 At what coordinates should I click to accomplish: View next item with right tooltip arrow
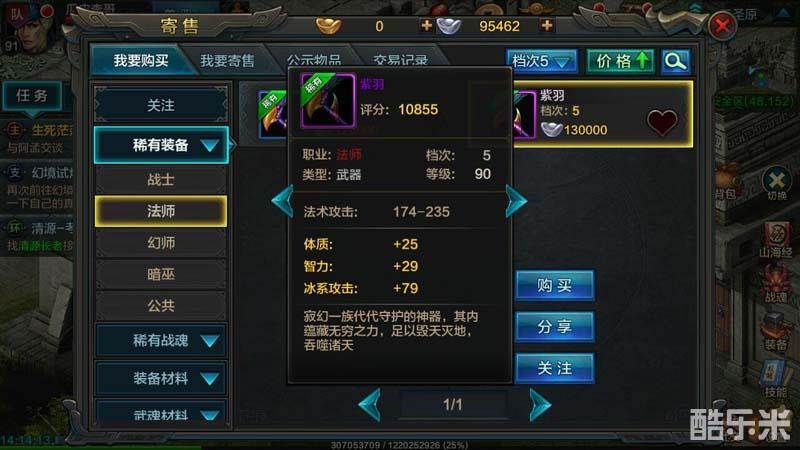coord(516,201)
